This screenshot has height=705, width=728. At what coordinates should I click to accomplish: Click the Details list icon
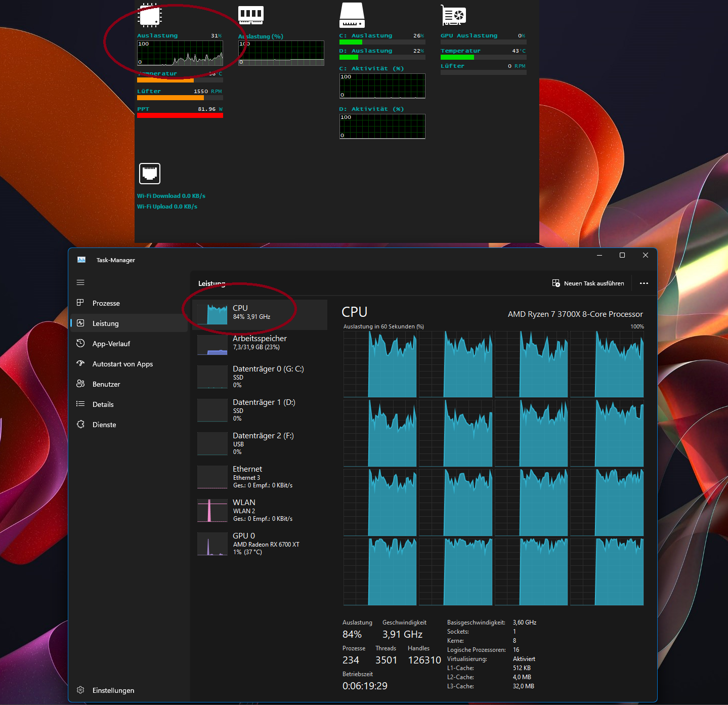(x=80, y=404)
